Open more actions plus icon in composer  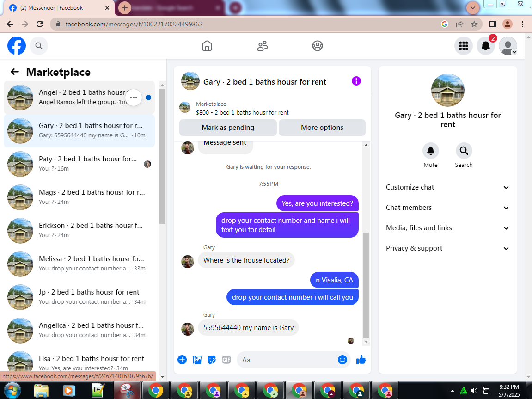182,360
